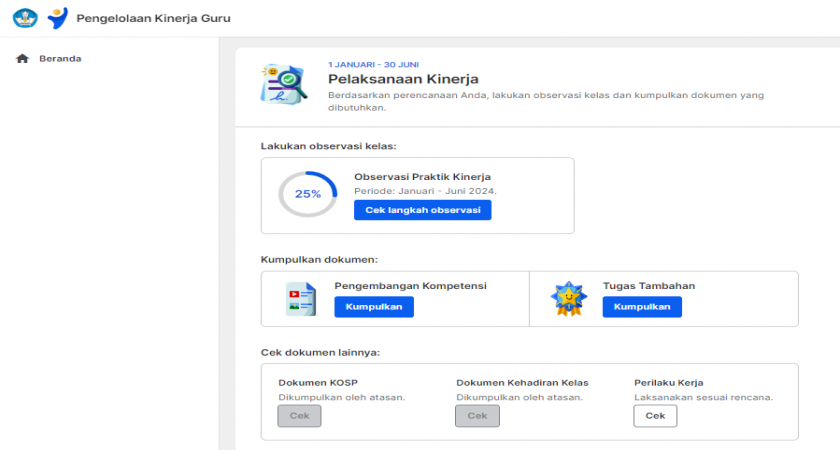Click Cek button under Perilaku Kerja
The image size is (840, 450).
[655, 416]
